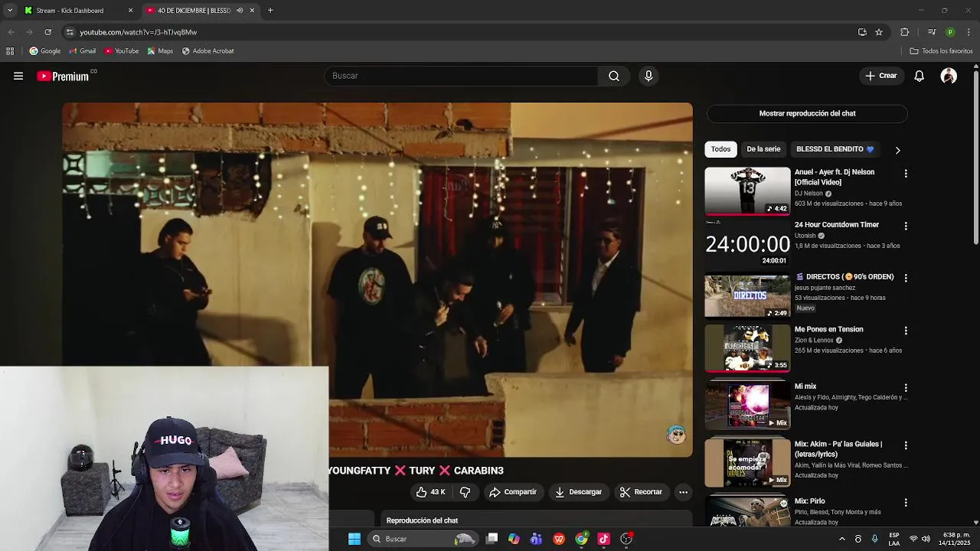Screen dimensions: 980x551
Task: Open Microsoft Teams from the taskbar
Action: (536, 539)
